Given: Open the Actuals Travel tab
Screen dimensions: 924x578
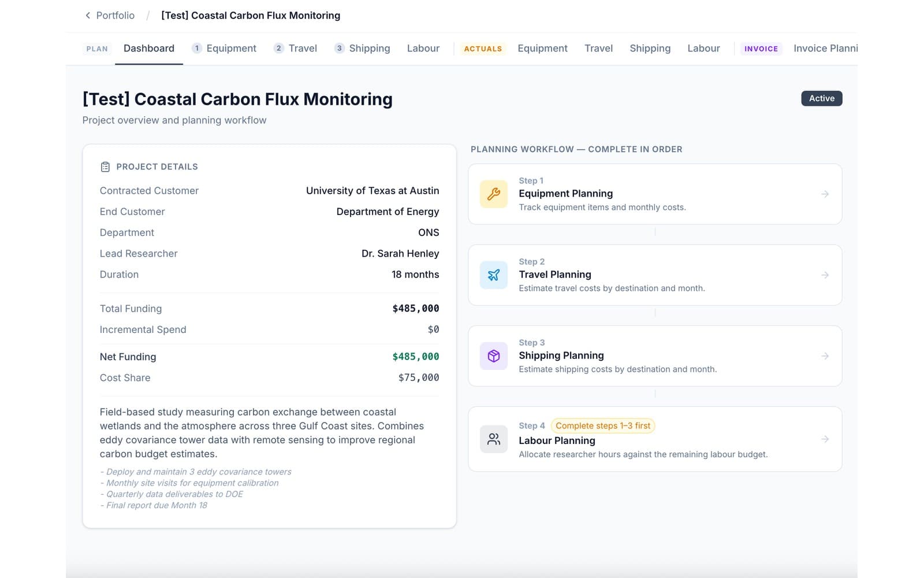Looking at the screenshot, I should click(598, 49).
